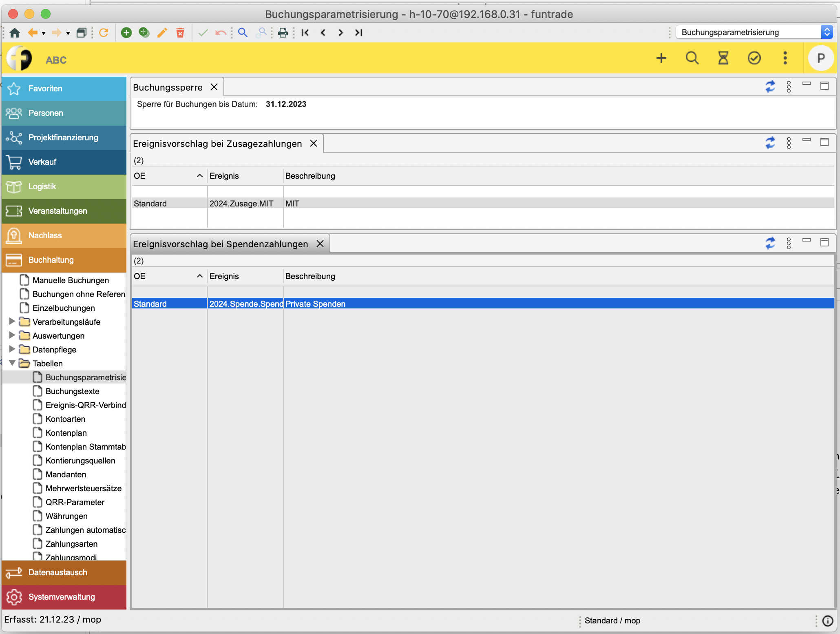840x634 pixels.
Task: Click the orange pencil edit icon
Action: point(162,33)
